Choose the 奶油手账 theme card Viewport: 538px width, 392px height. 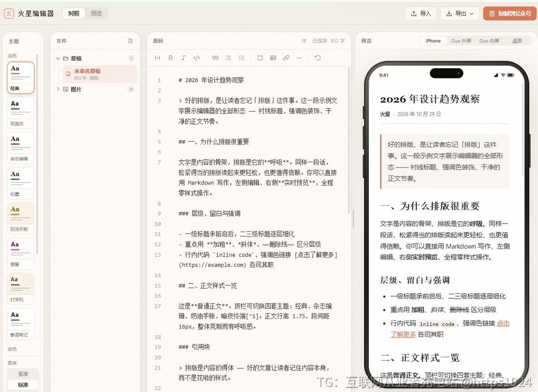pyautogui.click(x=21, y=218)
